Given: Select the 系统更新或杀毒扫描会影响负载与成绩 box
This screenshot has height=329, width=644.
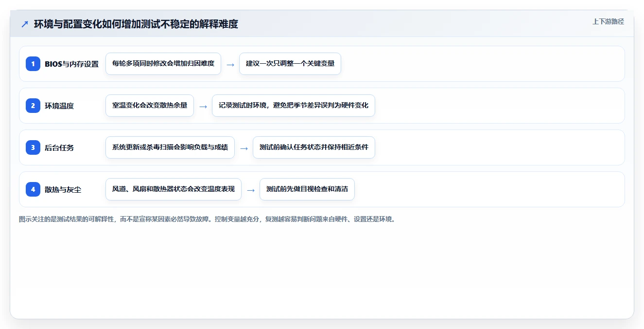Looking at the screenshot, I should 170,147.
